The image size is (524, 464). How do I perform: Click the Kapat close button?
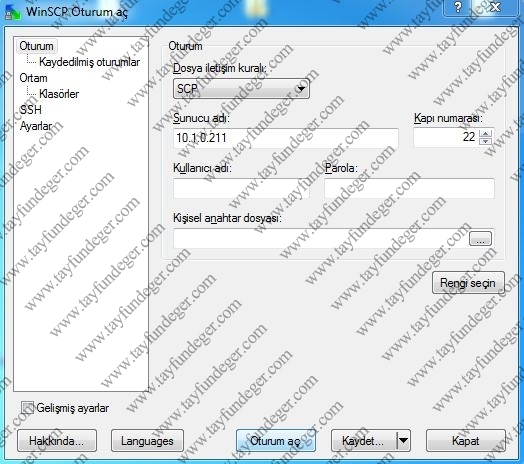click(466, 441)
